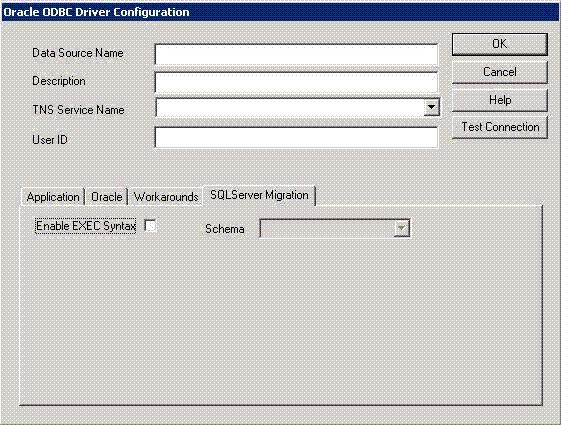Select the Workarounds tab
The height and width of the screenshot is (425, 561).
click(x=166, y=197)
